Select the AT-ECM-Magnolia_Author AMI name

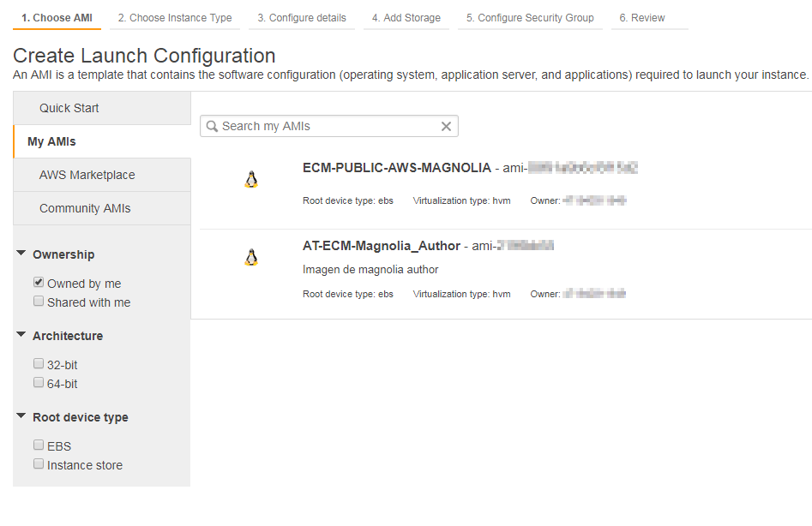[382, 246]
